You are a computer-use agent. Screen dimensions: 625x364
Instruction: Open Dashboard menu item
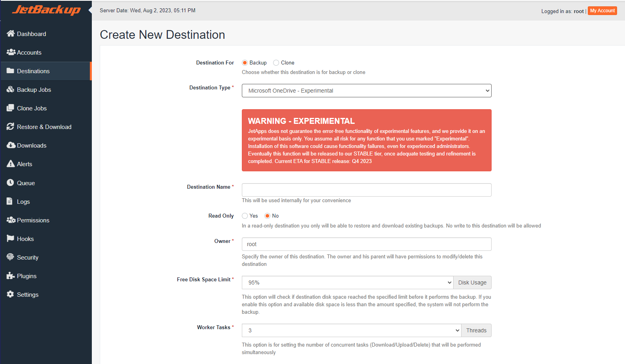point(46,34)
